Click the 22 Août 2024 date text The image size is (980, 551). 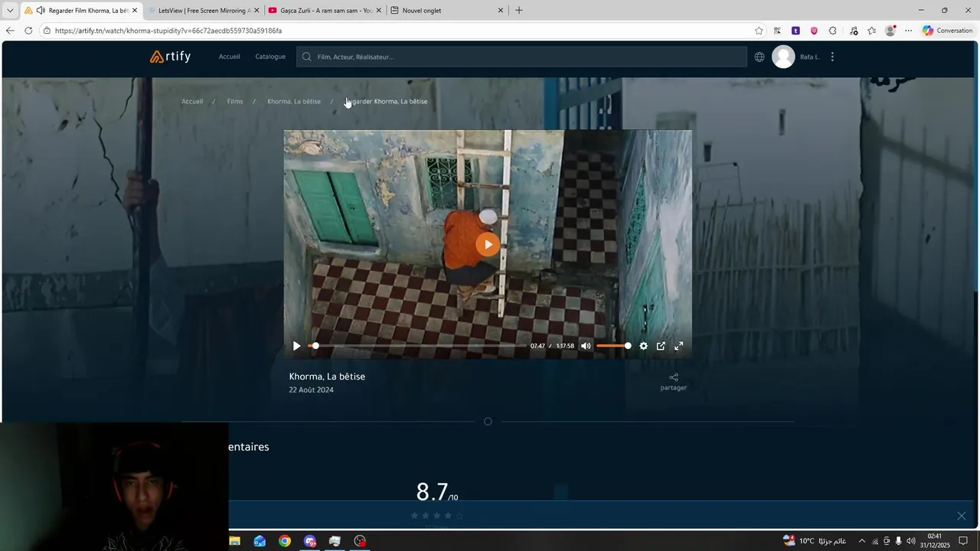click(311, 390)
